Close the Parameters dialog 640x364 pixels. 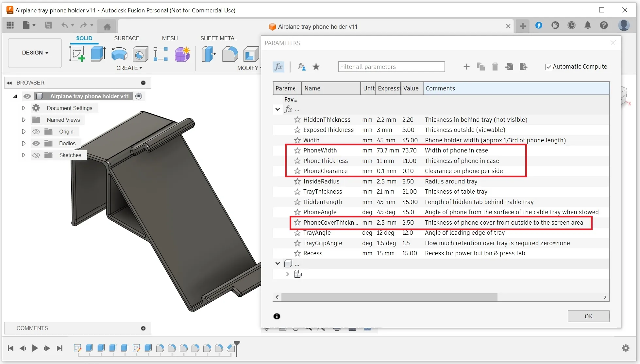coord(613,43)
